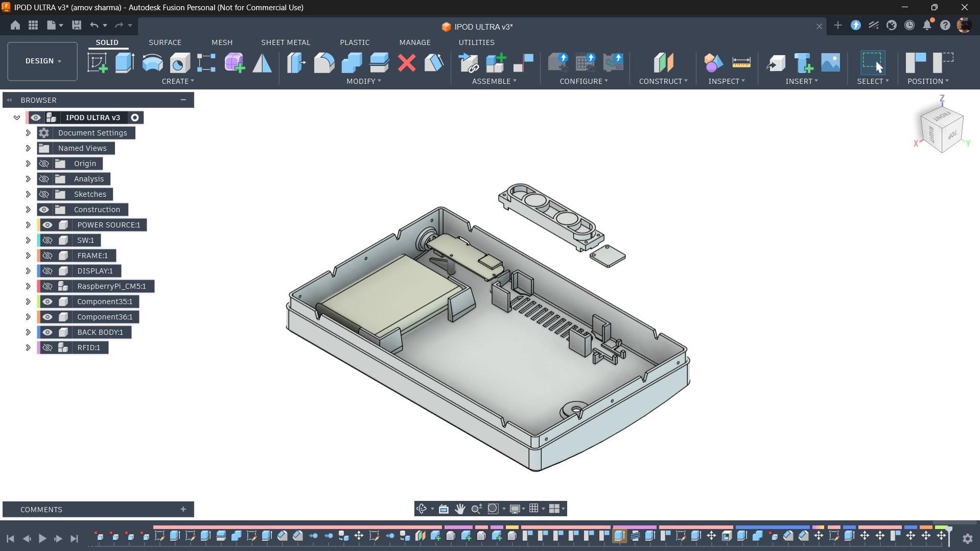Select the Component36:1 tree item

pyautogui.click(x=105, y=317)
